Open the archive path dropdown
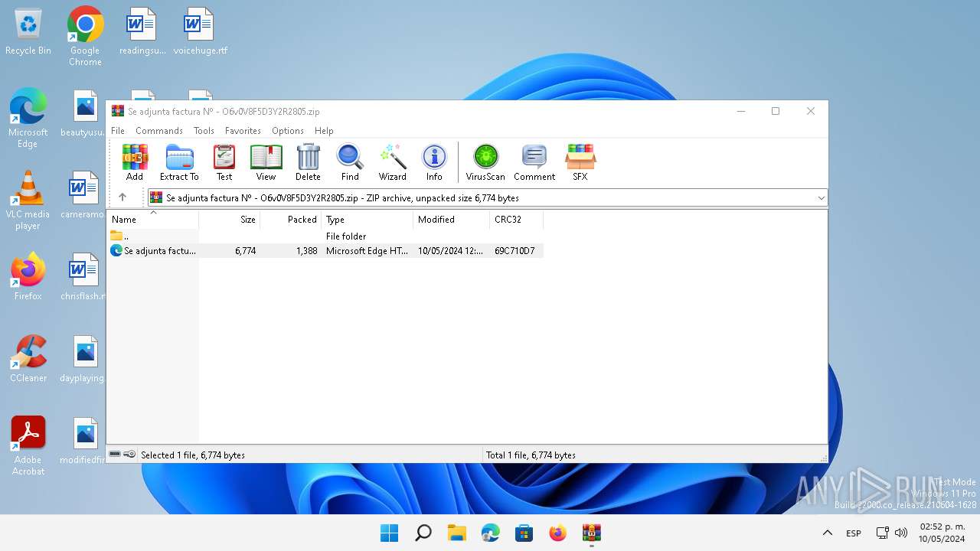980x551 pixels. (821, 197)
